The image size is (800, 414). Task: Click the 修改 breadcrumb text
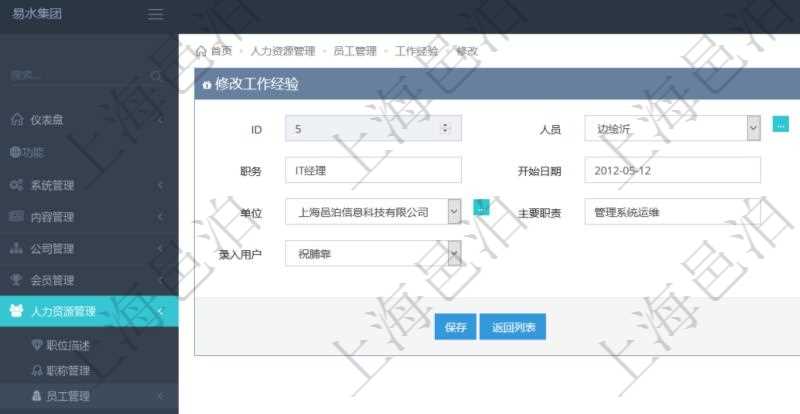(466, 51)
